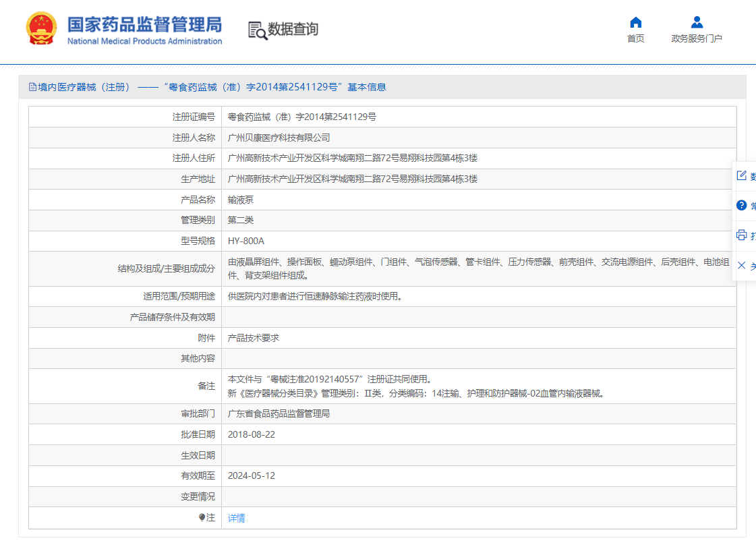Click the 政务服务门户 label

[x=697, y=38]
